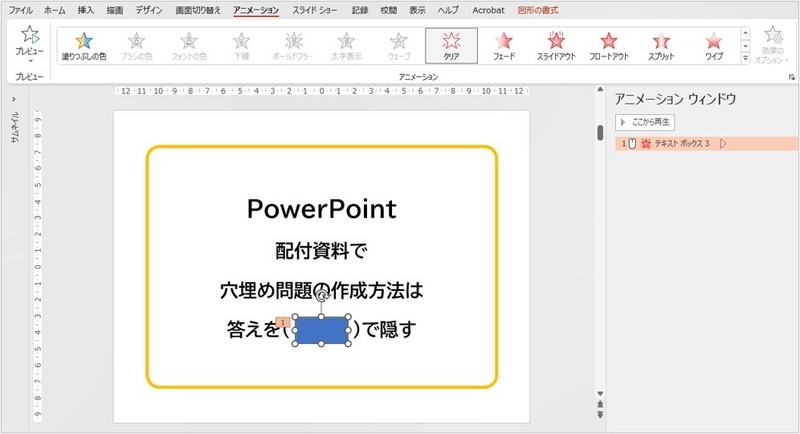
Task: Choose the 下線 animation effect
Action: tap(241, 46)
